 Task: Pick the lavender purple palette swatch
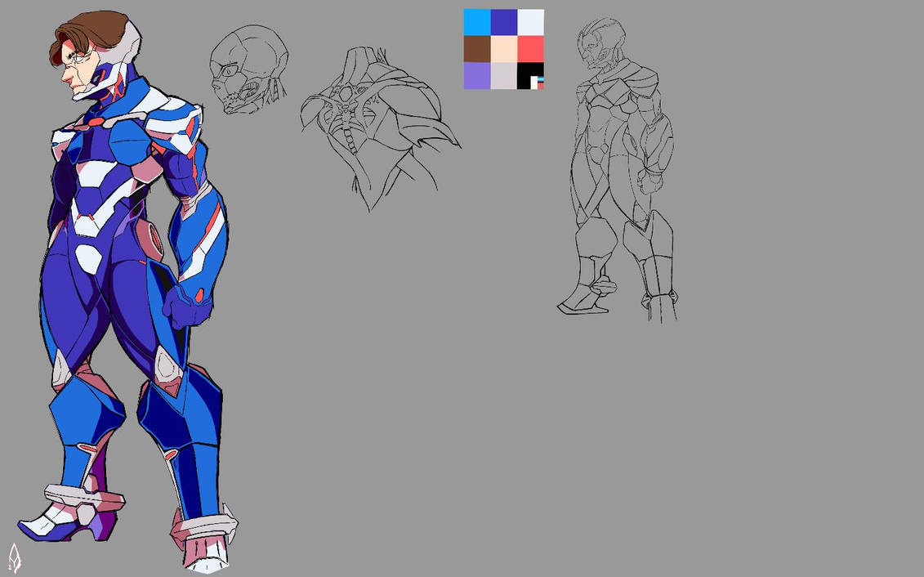click(477, 76)
